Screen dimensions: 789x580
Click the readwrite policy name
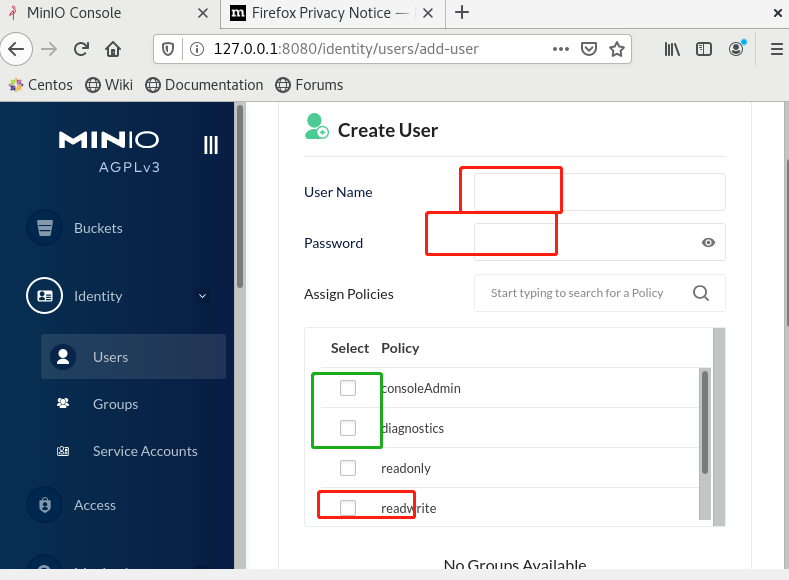coord(409,509)
